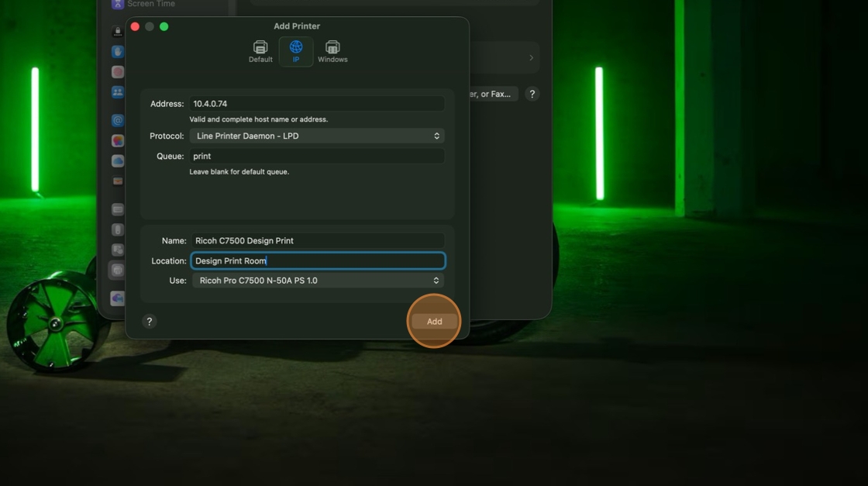Click the 'Leave blank for default queue' text

coord(239,171)
